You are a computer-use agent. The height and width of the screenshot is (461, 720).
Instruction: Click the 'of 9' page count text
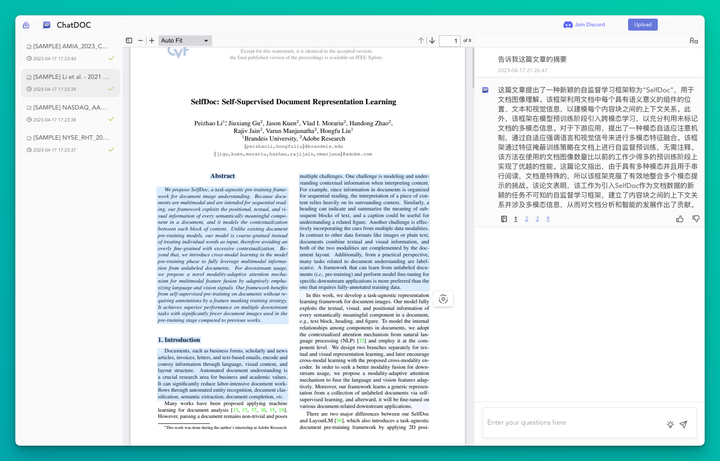(x=467, y=40)
